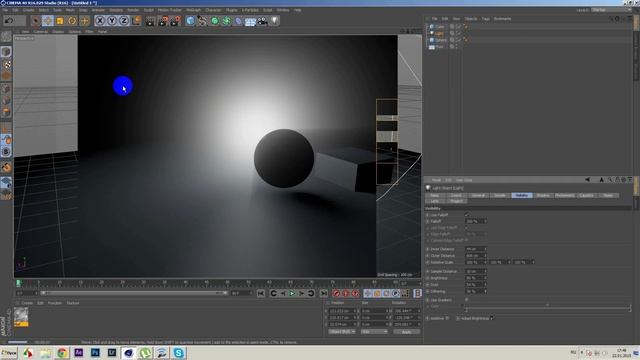The height and width of the screenshot is (360, 640).
Task: Toggle the Y axis lock
Action: pyautogui.click(x=112, y=21)
